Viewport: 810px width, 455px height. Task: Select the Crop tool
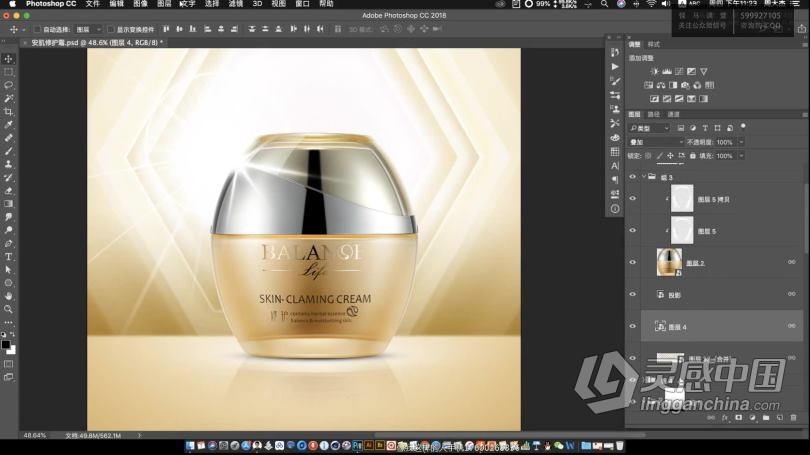[x=9, y=112]
